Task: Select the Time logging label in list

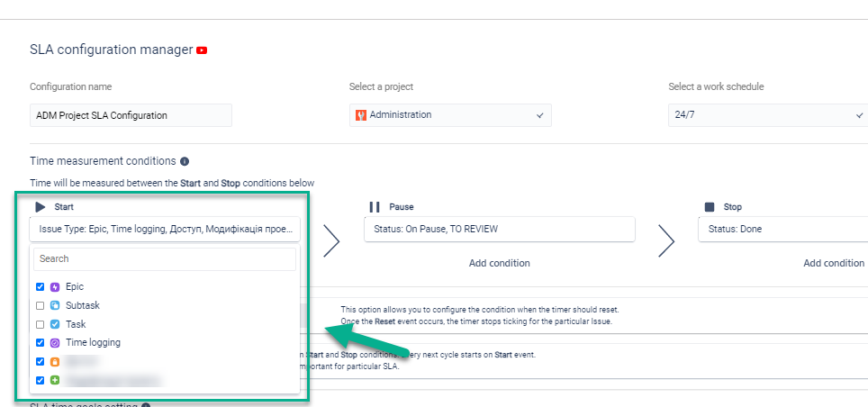Action: tap(93, 343)
